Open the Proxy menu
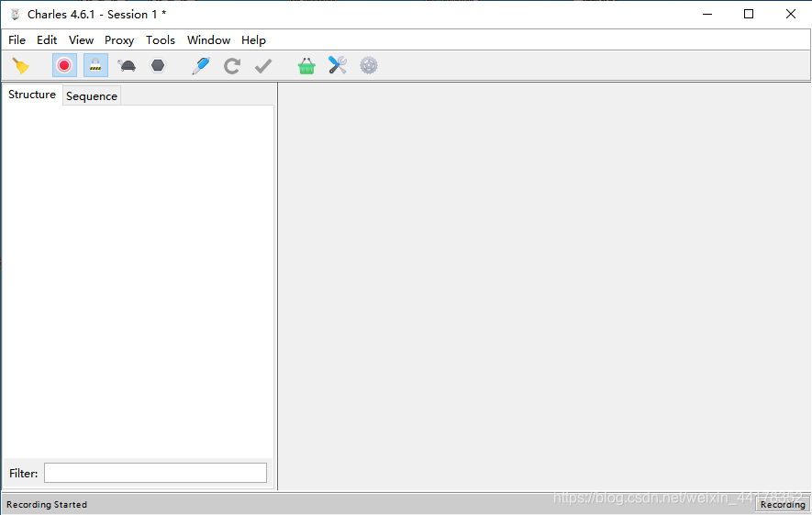This screenshot has width=812, height=515. click(x=119, y=39)
